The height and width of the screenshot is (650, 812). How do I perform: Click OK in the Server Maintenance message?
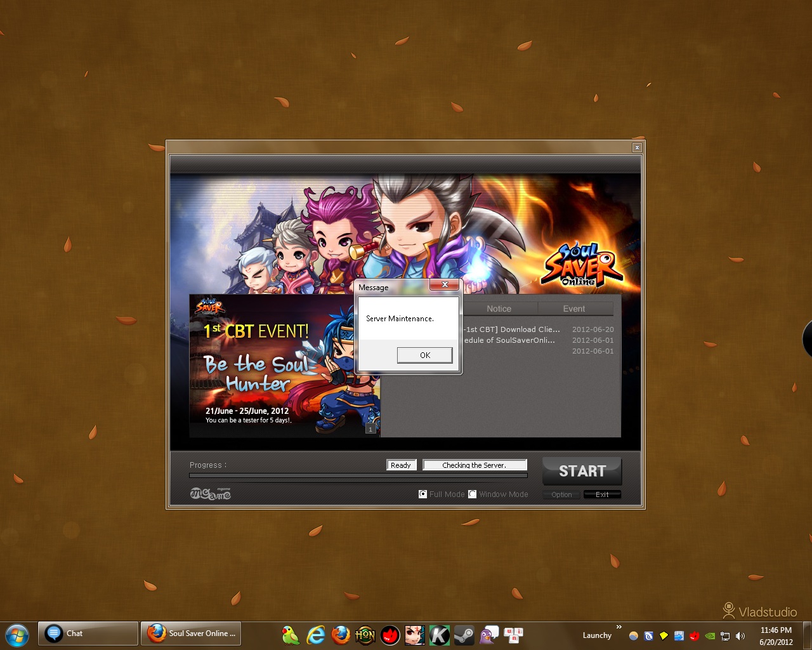425,355
